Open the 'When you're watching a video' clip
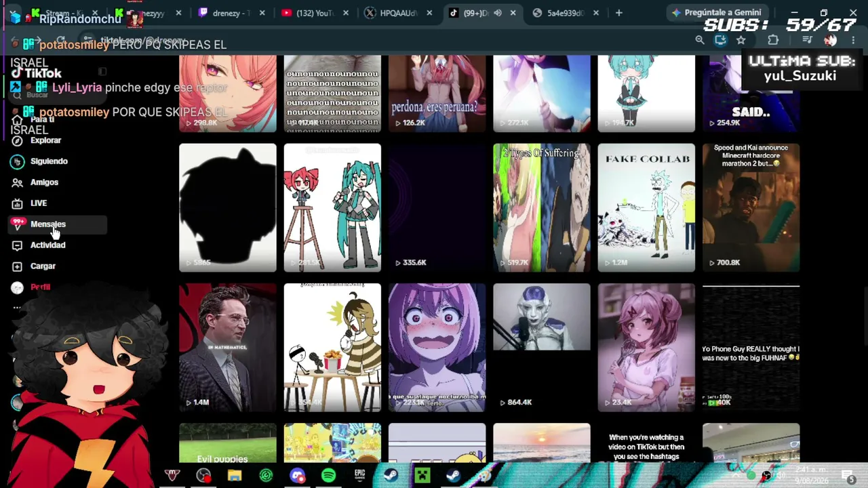The image size is (868, 488). 646,443
